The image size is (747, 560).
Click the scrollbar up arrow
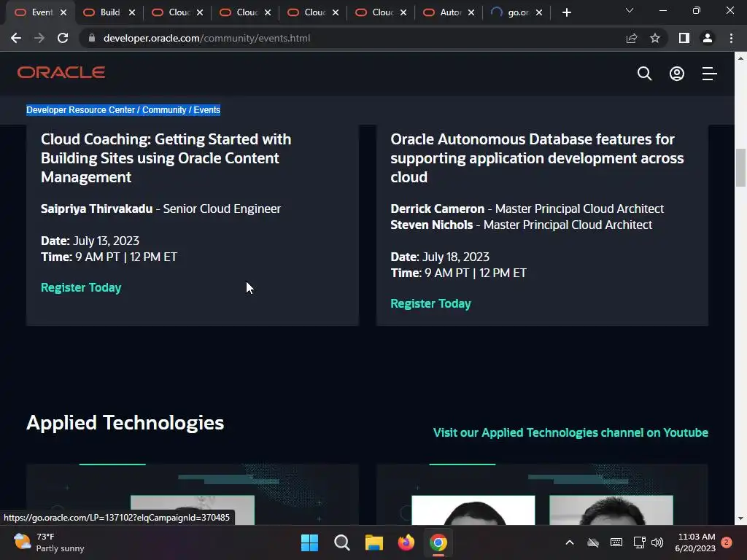tap(740, 58)
